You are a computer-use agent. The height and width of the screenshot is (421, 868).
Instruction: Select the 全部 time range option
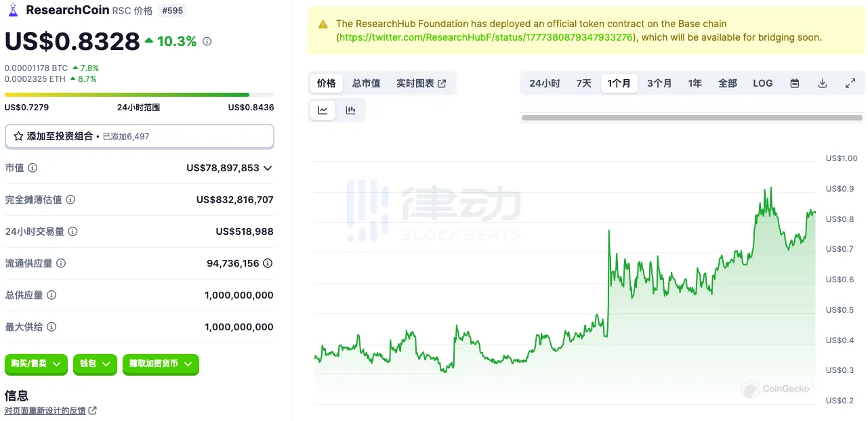727,83
